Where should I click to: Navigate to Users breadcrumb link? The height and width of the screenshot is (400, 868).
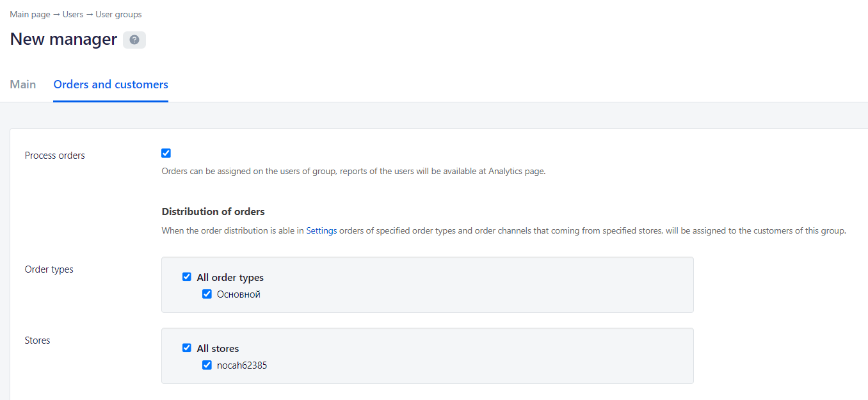click(x=73, y=14)
